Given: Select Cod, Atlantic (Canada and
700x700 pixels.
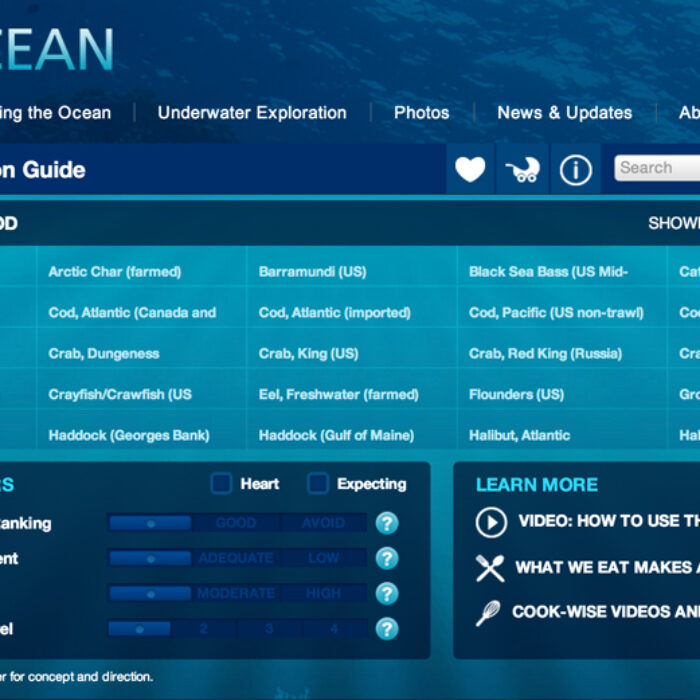Looking at the screenshot, I should (132, 312).
